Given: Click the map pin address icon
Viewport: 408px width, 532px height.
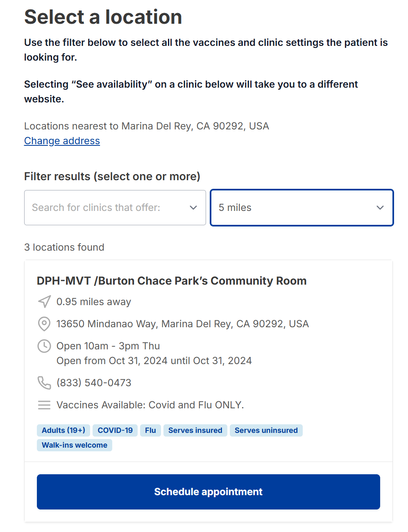Looking at the screenshot, I should [x=44, y=324].
